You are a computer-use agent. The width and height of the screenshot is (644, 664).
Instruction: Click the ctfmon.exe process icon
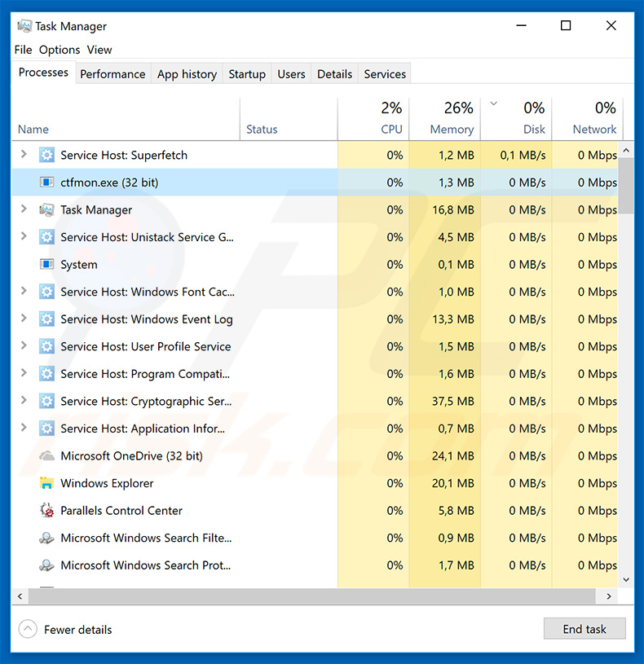pos(46,182)
